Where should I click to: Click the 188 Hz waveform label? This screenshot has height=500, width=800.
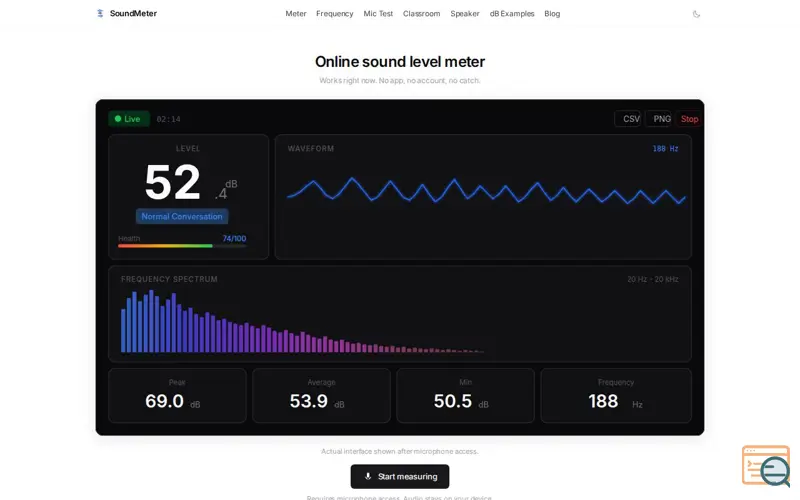[665, 148]
